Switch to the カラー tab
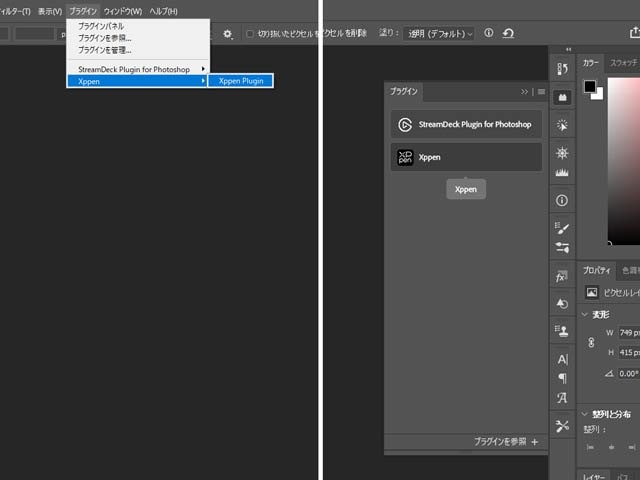The height and width of the screenshot is (480, 640). (x=591, y=63)
